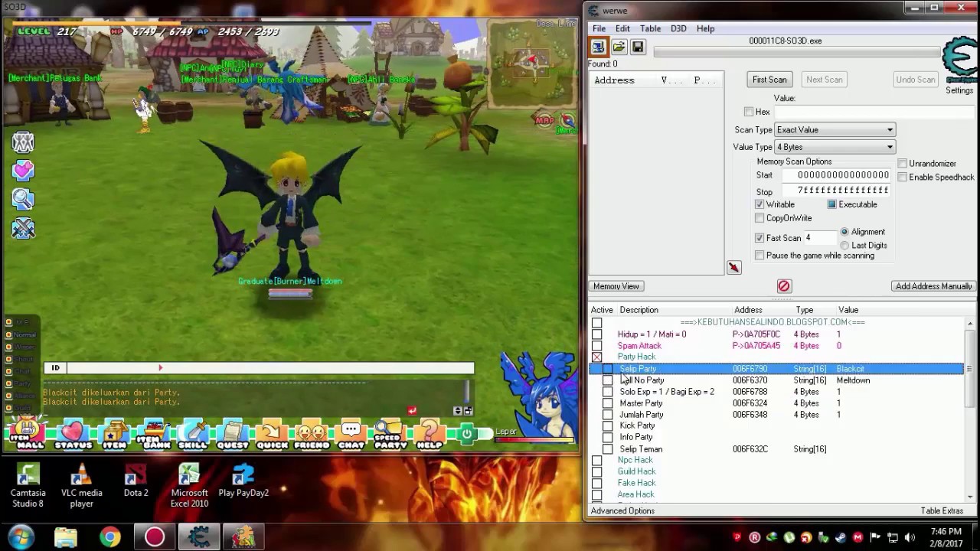Click the red arrow add-to-address-list icon
The image size is (980, 551).
[x=733, y=267]
